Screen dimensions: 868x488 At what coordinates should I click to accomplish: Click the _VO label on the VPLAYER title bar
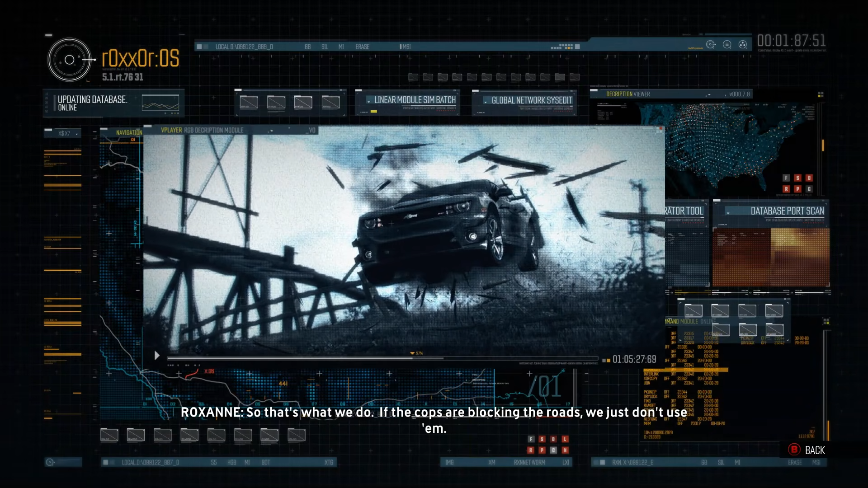pos(311,130)
